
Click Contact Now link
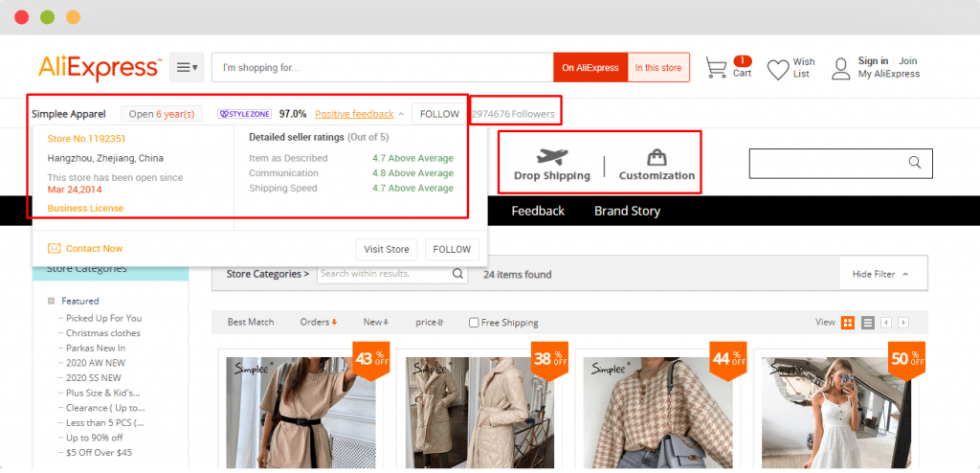pyautogui.click(x=95, y=248)
